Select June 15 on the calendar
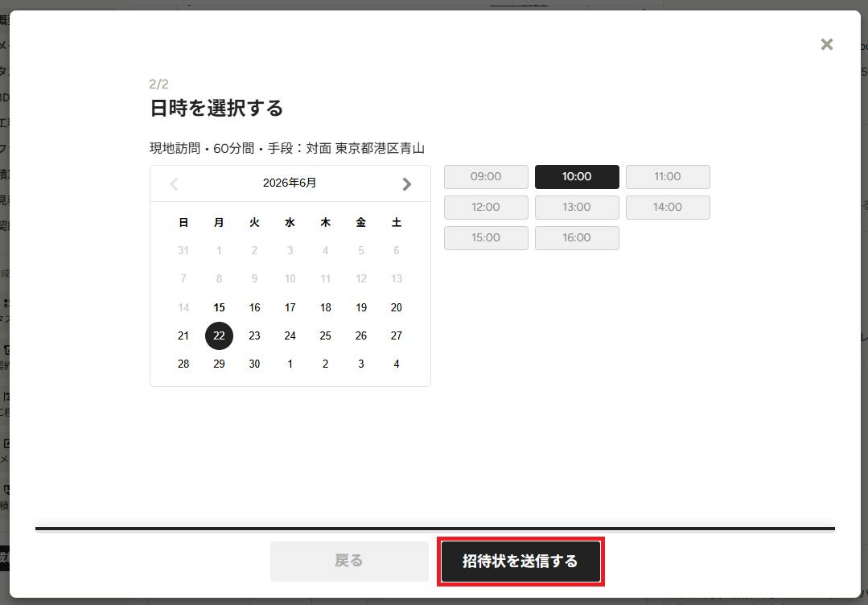 coord(220,307)
